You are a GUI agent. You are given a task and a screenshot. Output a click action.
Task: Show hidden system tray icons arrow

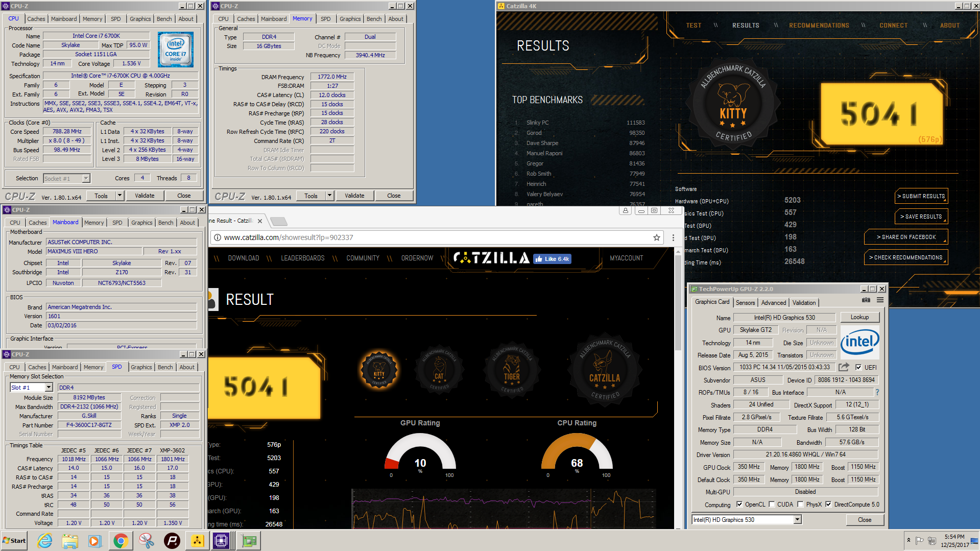click(x=908, y=540)
